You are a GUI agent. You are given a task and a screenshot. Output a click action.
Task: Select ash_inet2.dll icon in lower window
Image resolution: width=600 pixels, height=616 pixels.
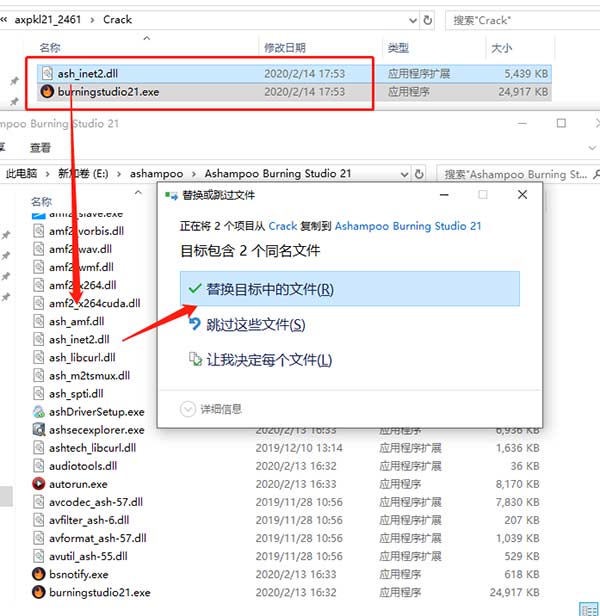(x=39, y=339)
